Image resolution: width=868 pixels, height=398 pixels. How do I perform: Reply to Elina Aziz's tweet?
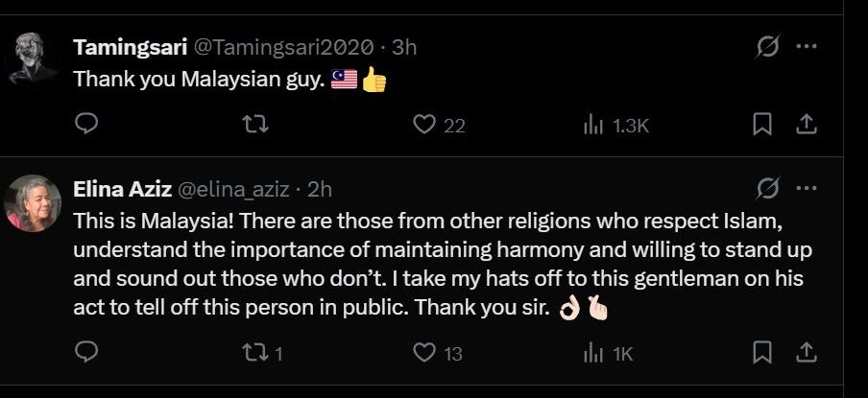pyautogui.click(x=86, y=352)
